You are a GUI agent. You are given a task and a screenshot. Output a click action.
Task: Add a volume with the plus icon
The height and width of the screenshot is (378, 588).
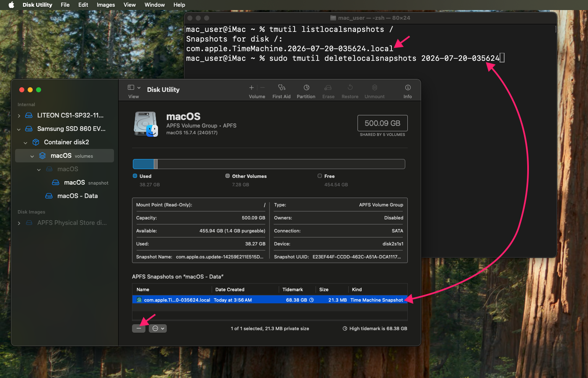[251, 87]
